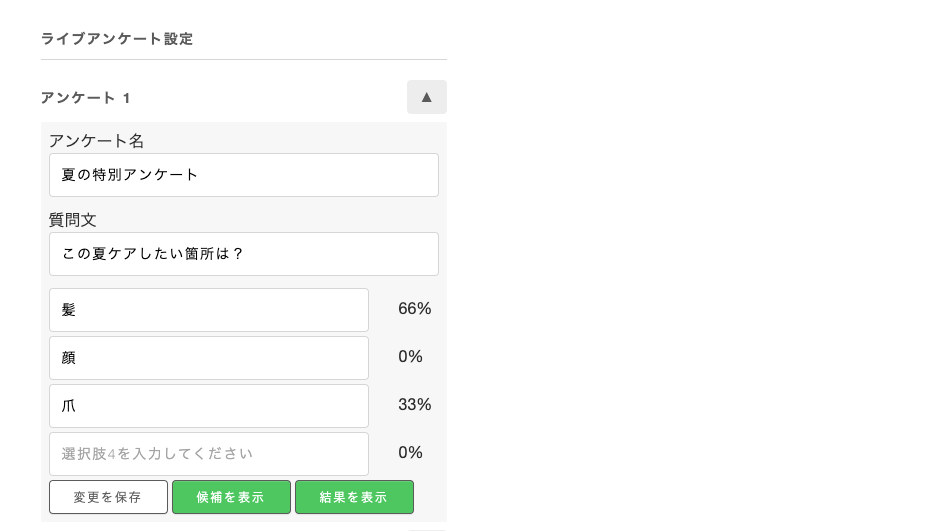Click the 結果を表示 button
The image size is (944, 531).
point(354,497)
